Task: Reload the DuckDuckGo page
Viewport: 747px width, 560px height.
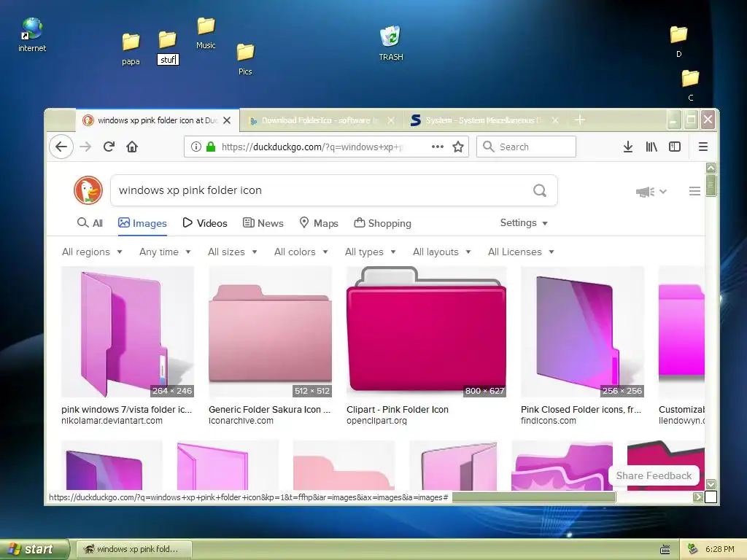Action: click(109, 147)
